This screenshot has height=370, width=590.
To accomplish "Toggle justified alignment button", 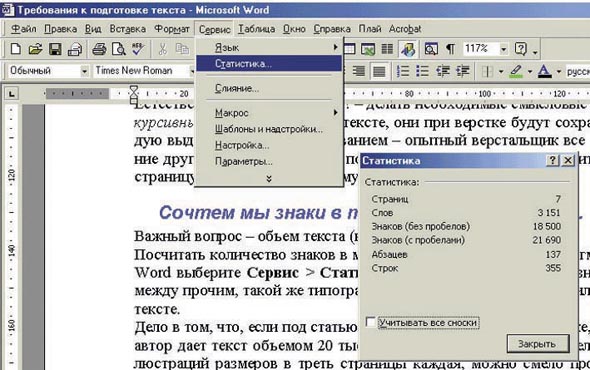I will pos(379,71).
